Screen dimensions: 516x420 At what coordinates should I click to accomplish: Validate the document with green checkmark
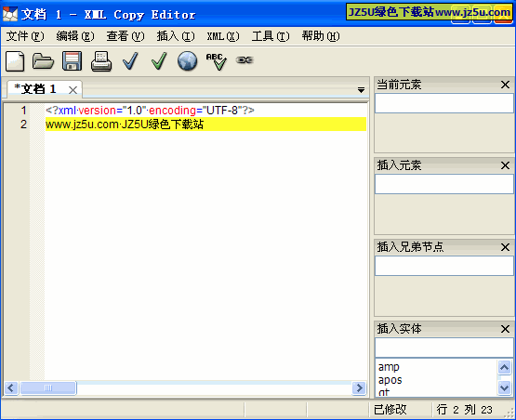[x=159, y=61]
